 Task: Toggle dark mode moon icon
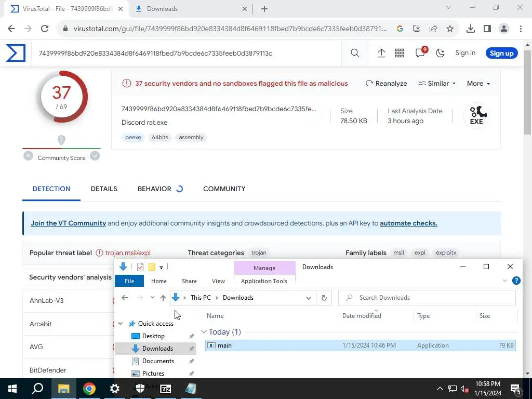coord(441,53)
